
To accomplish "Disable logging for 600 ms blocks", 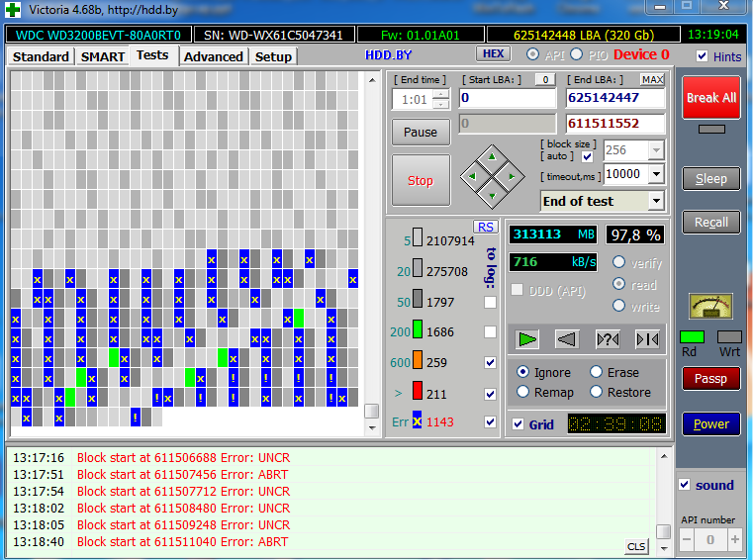I will (x=490, y=362).
